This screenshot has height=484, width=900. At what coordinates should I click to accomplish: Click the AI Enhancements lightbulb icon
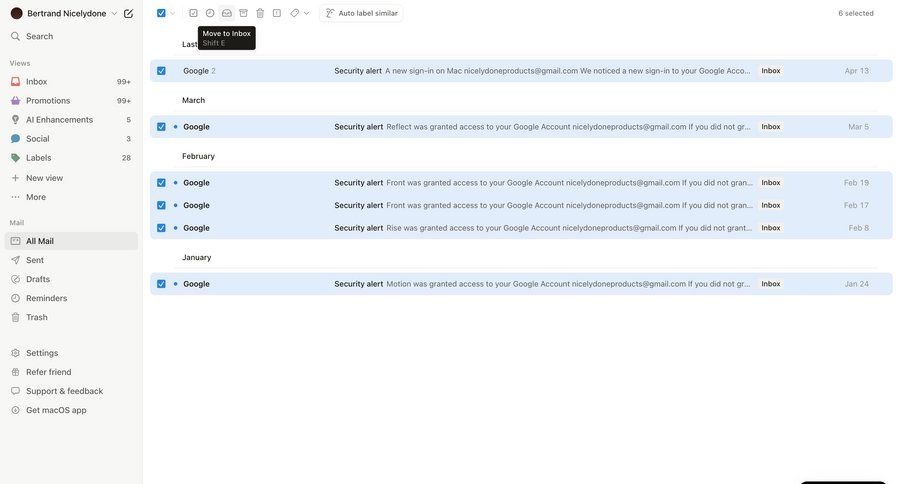pos(15,119)
